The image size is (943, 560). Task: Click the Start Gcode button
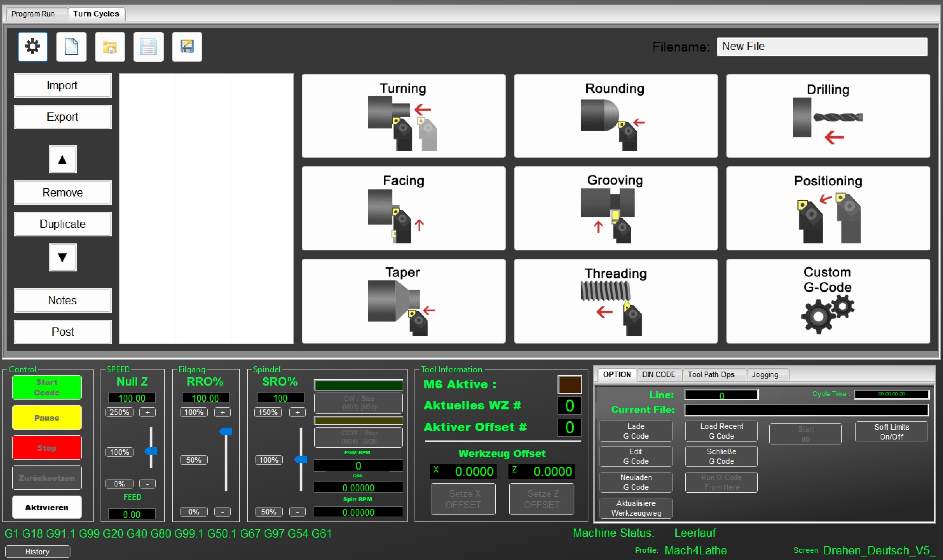[47, 387]
